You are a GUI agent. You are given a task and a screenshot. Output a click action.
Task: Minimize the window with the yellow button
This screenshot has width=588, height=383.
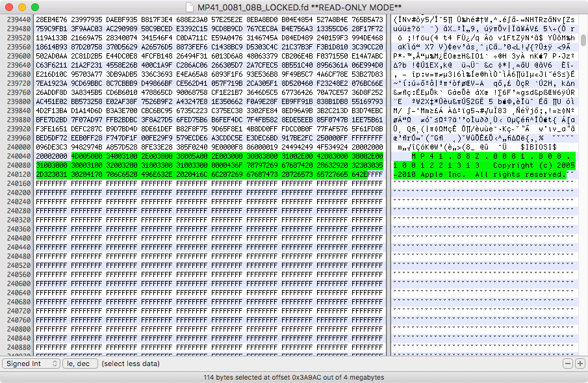point(22,7)
